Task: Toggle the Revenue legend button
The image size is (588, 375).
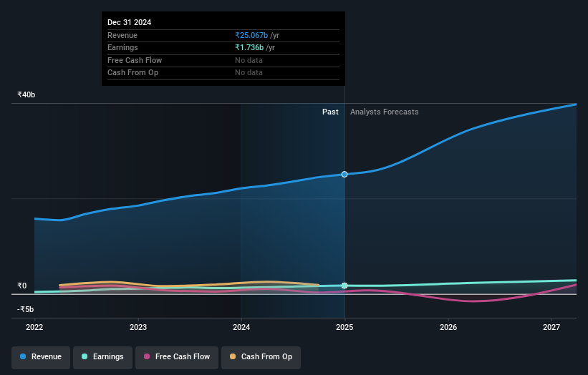Action: tap(41, 357)
